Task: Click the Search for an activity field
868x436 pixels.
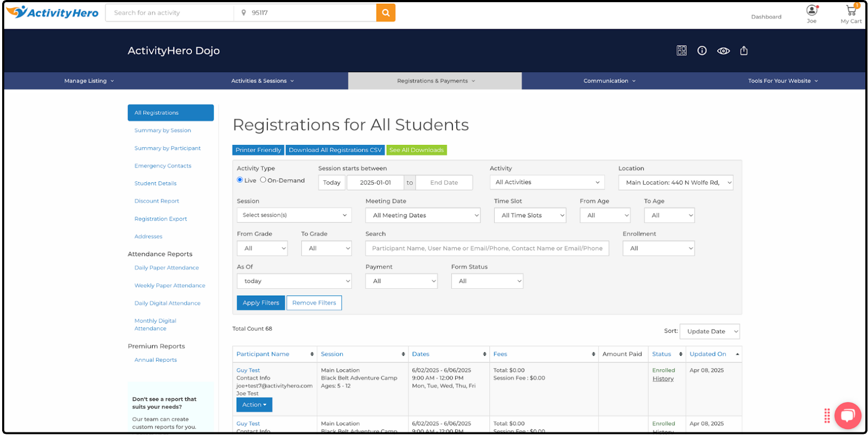Action: (x=170, y=12)
